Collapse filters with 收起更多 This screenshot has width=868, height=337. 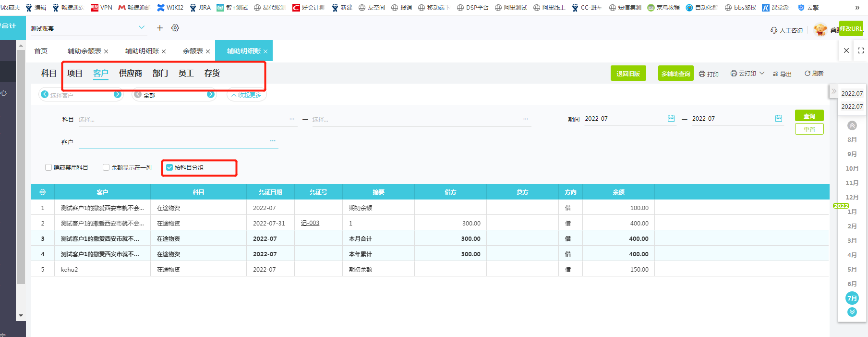[246, 95]
